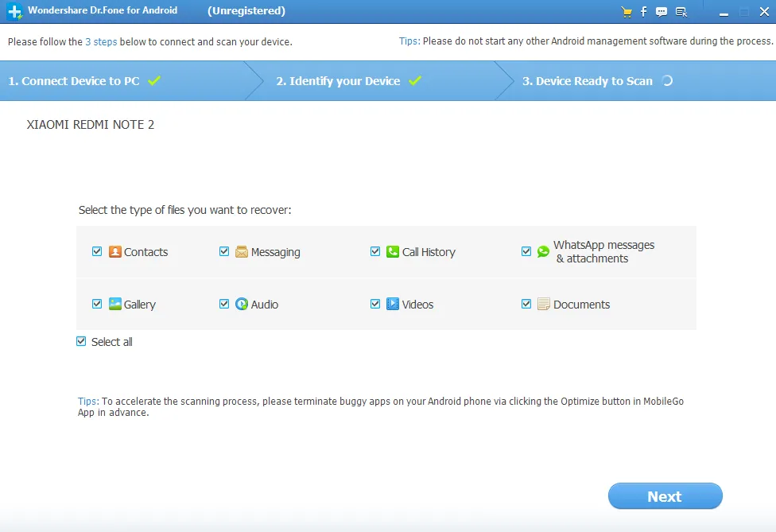Uncheck the Audio file type checkbox
776x532 pixels.
tap(224, 304)
